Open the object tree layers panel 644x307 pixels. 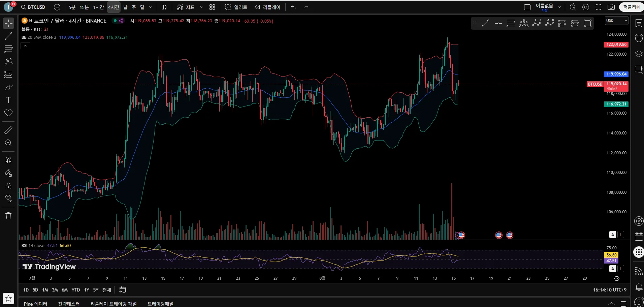point(639,54)
